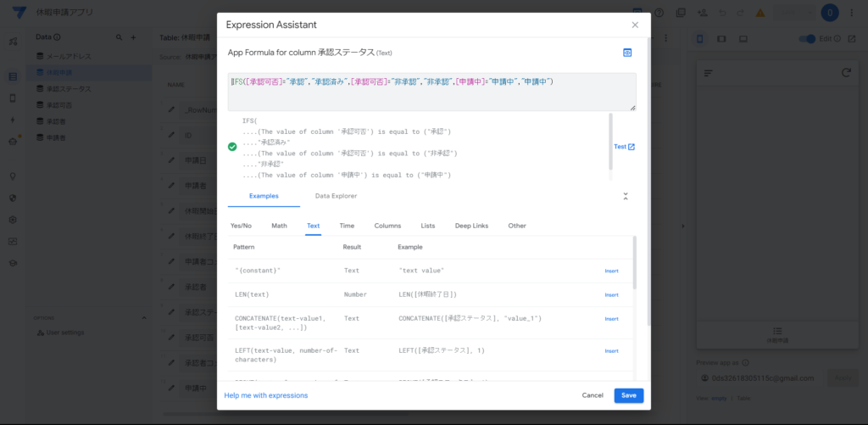
Task: Open the user avatar account menu
Action: pos(830,12)
